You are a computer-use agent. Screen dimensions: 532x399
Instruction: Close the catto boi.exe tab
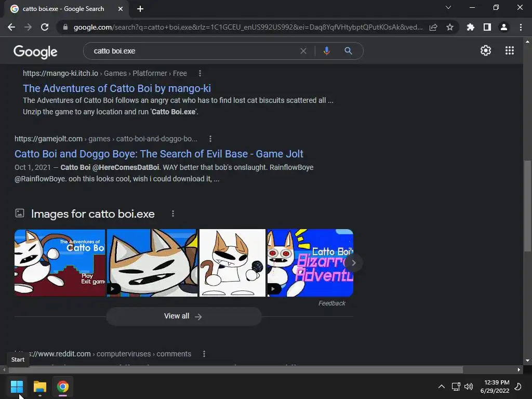coord(121,9)
